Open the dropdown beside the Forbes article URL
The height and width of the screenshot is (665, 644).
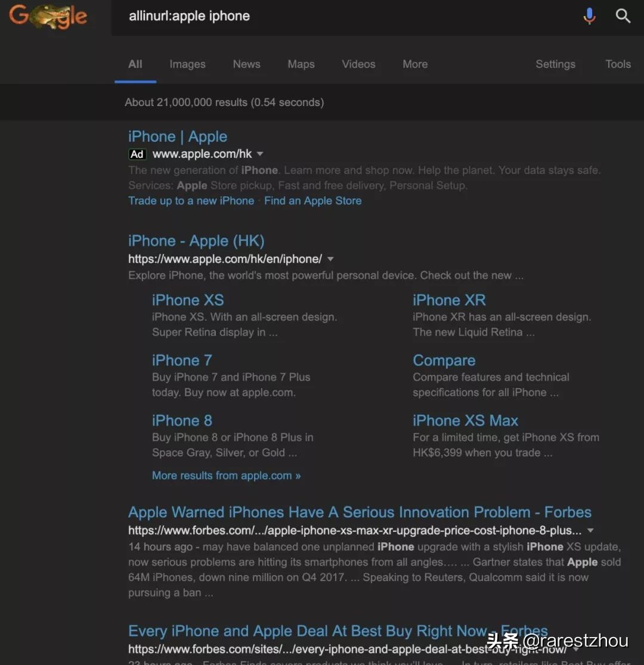590,530
